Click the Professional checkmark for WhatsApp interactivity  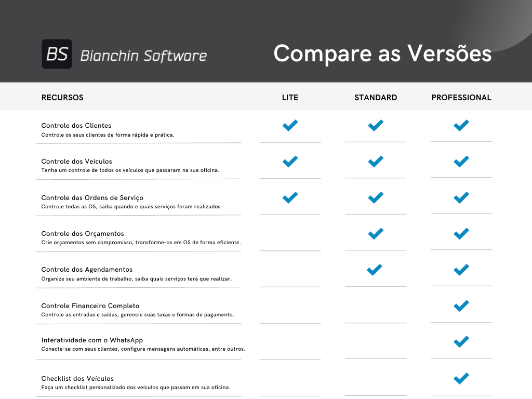[461, 341]
